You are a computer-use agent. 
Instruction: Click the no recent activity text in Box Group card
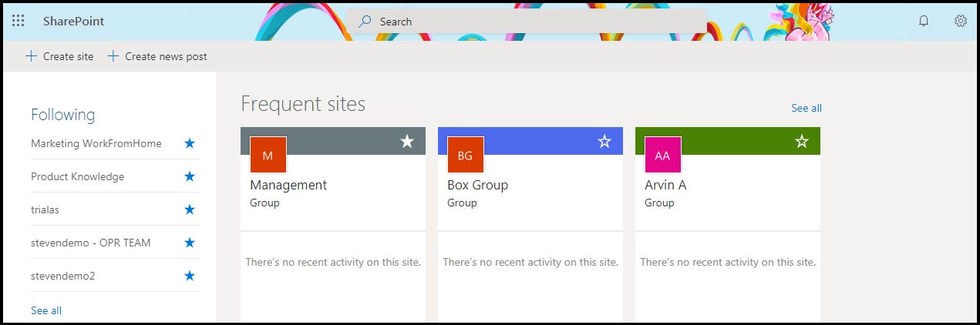pyautogui.click(x=530, y=262)
